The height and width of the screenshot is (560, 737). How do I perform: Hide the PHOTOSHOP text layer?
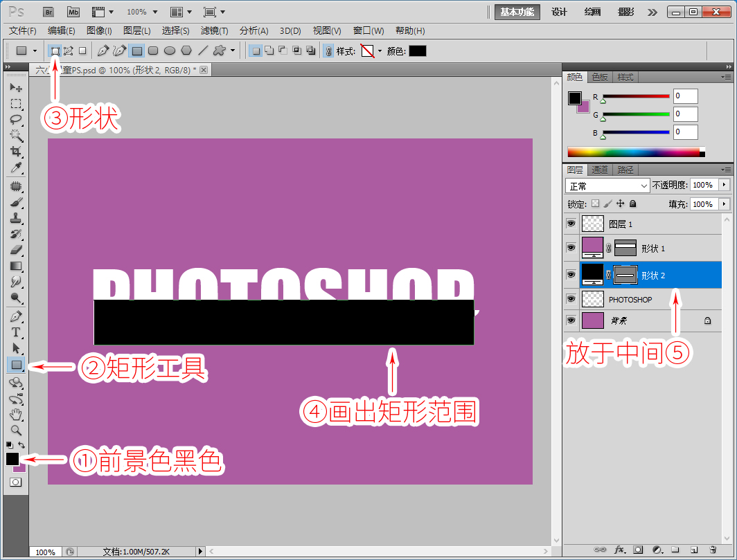pyautogui.click(x=571, y=299)
